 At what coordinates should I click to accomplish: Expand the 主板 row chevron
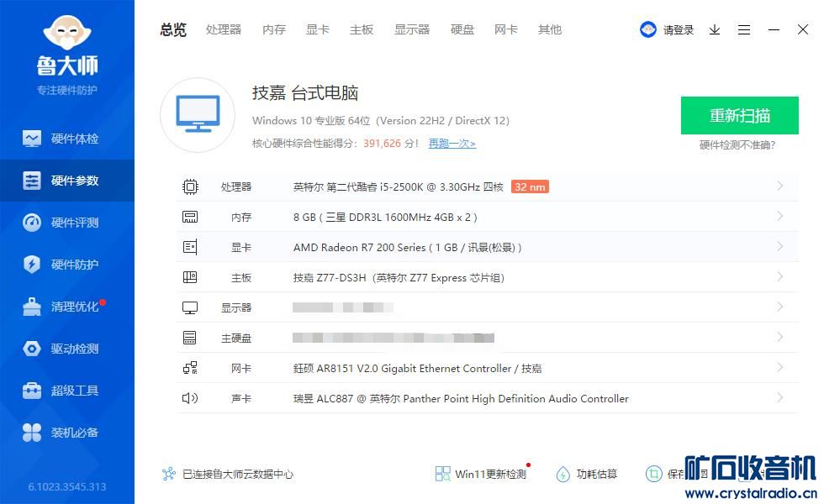tap(780, 276)
